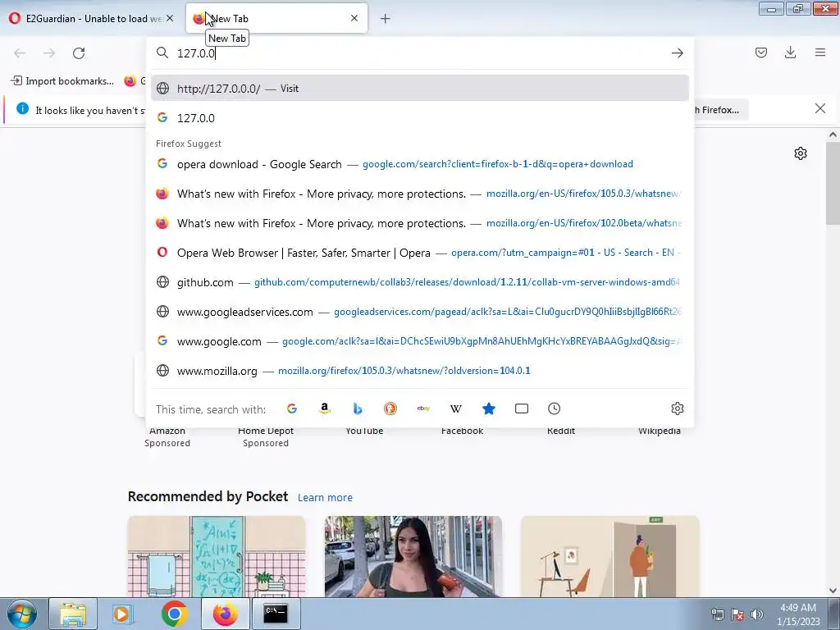
Task: Select the New Tab tab
Action: click(x=276, y=18)
